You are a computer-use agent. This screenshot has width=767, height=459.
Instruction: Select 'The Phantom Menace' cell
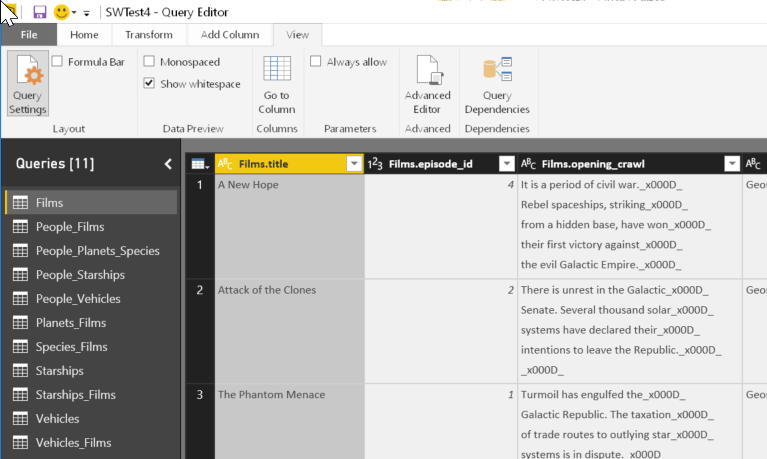coord(290,422)
